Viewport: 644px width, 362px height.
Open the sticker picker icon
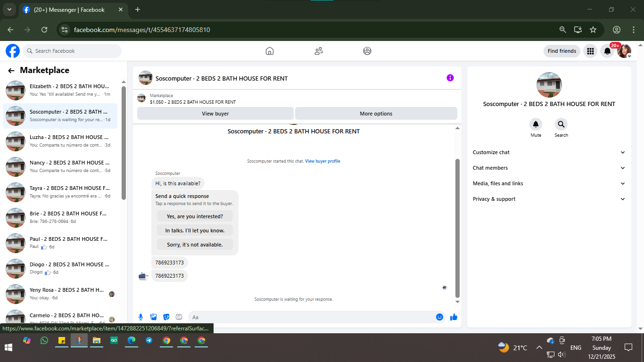(166, 317)
